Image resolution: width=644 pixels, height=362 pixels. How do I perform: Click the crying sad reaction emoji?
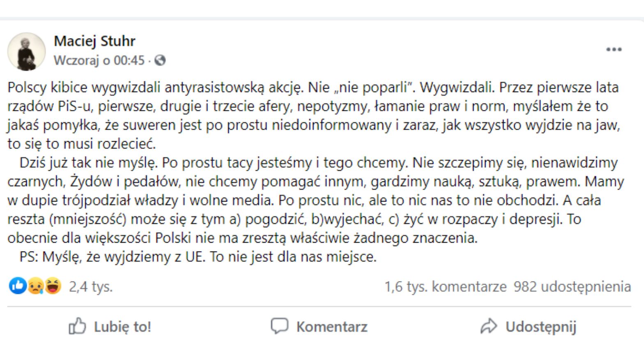coord(36,286)
